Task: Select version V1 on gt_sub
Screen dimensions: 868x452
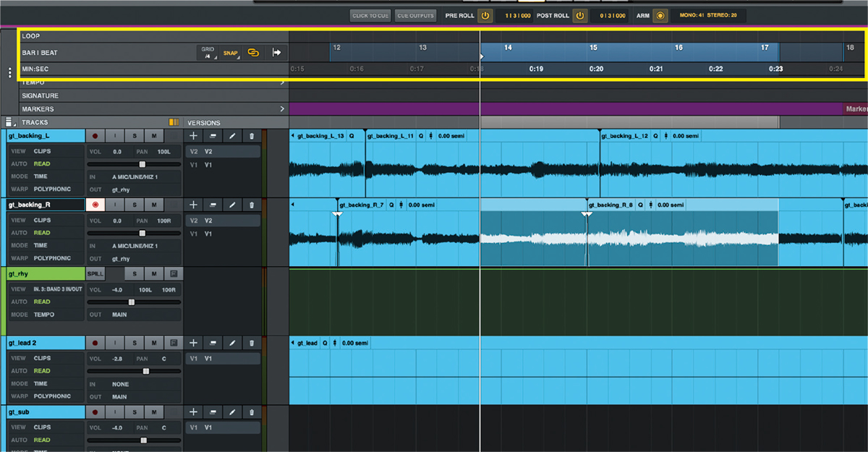Action: click(x=223, y=427)
